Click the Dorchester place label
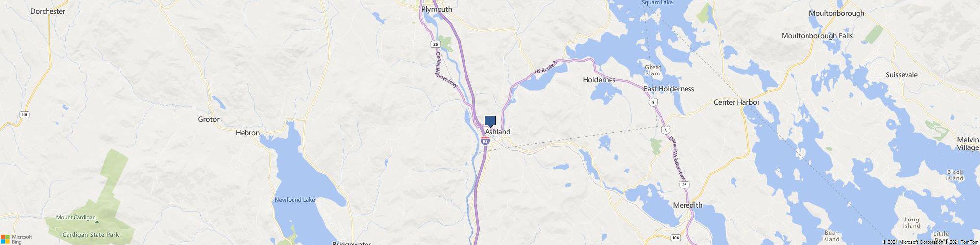 [48, 11]
